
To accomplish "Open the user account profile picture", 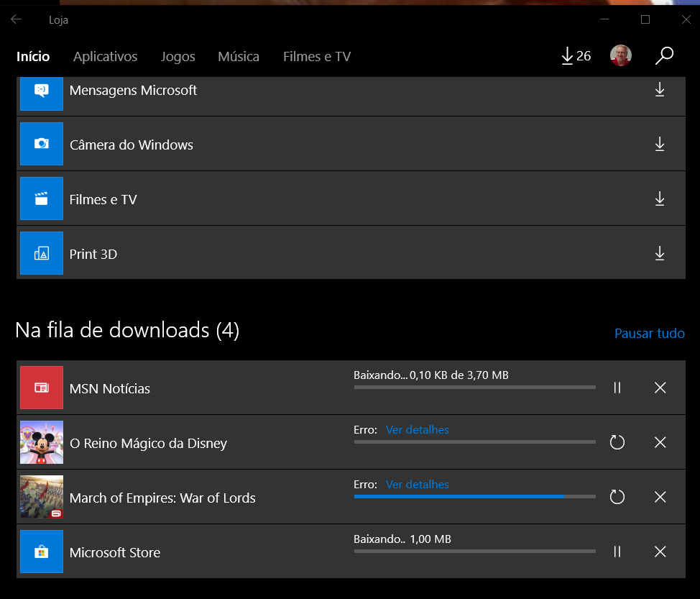I will pyautogui.click(x=620, y=56).
